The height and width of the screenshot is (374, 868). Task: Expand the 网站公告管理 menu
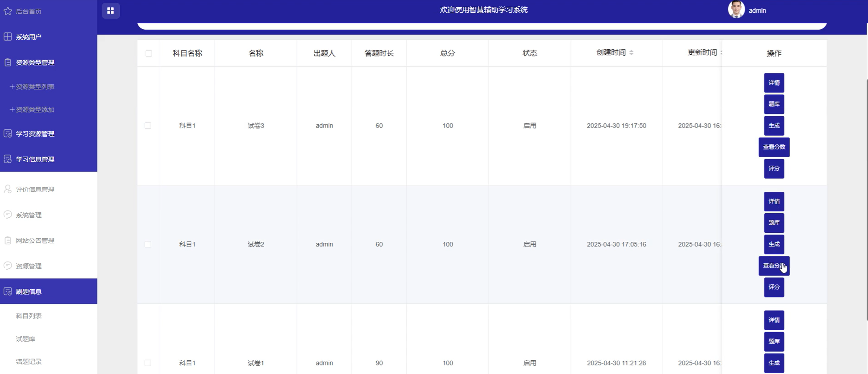pos(48,240)
